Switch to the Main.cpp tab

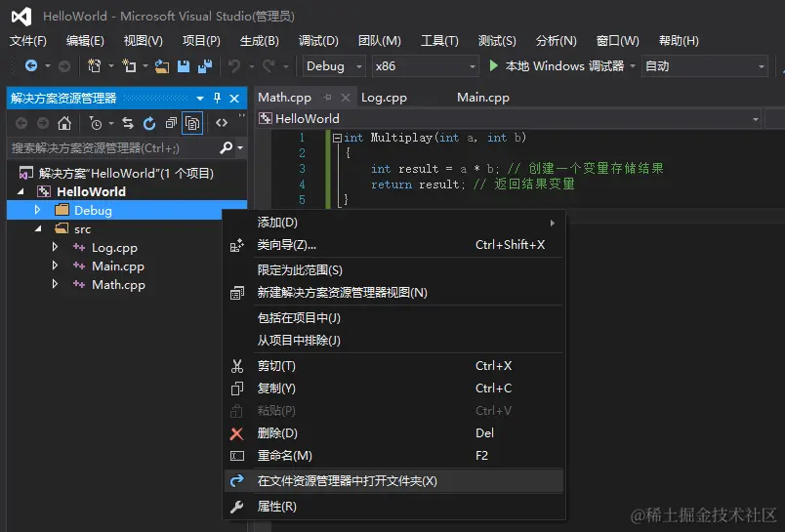click(x=483, y=97)
